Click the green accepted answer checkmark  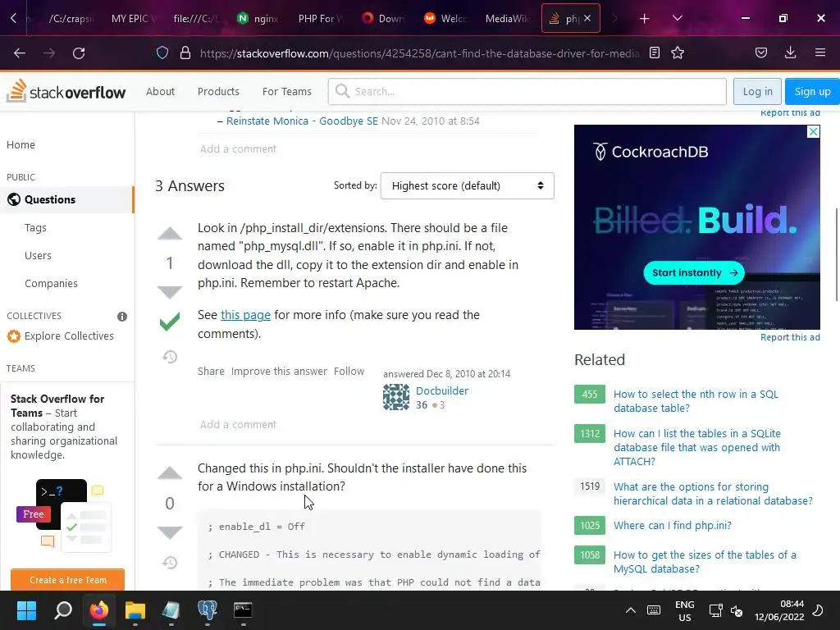click(169, 322)
